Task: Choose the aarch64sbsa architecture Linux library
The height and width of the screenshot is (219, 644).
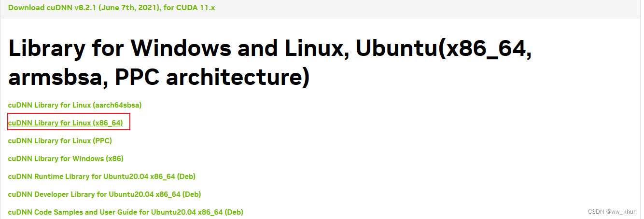Action: pos(75,105)
